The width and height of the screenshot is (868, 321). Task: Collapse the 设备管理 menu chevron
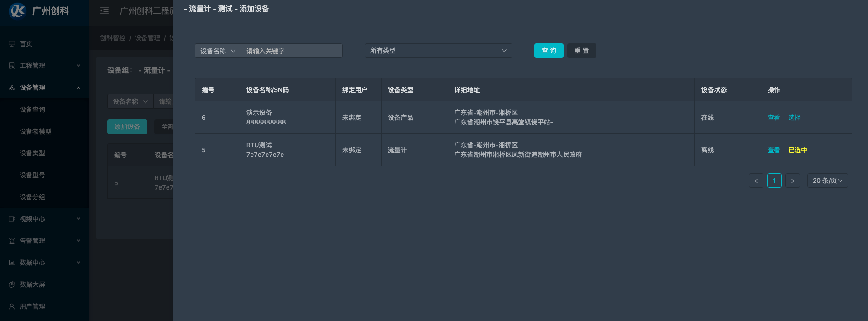(x=78, y=88)
